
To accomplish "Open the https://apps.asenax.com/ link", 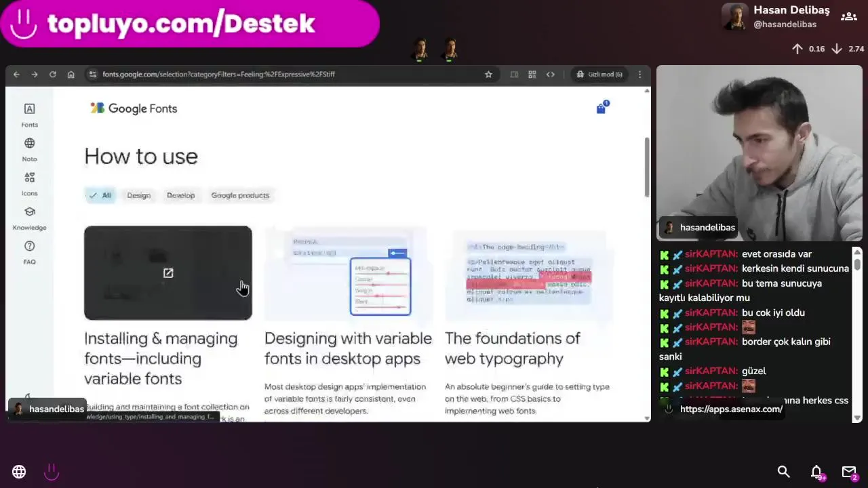I will [x=731, y=409].
